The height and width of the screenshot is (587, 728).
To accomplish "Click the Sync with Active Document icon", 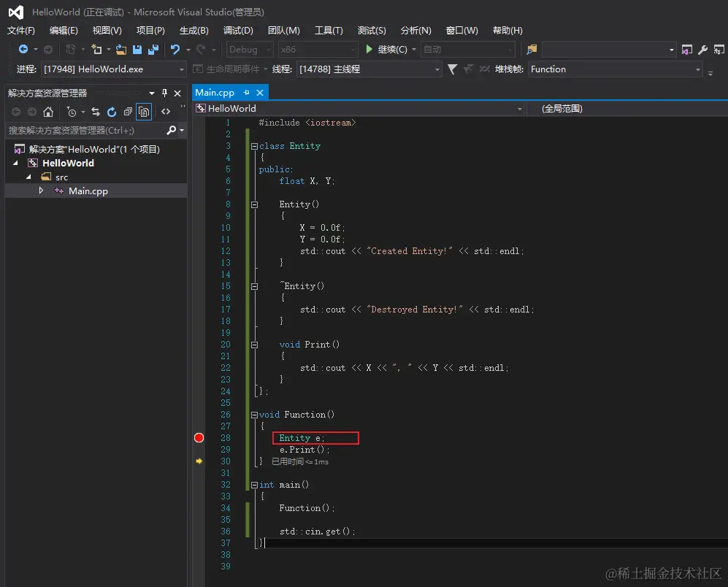I will 96,112.
